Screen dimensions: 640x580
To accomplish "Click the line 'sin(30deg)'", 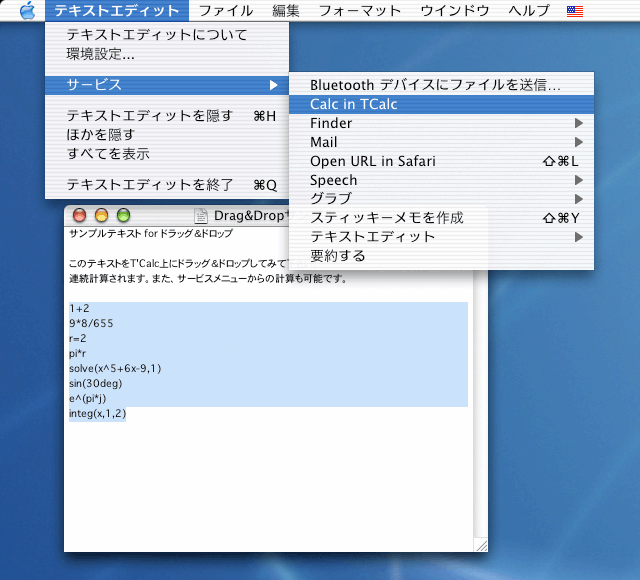I will (96, 384).
